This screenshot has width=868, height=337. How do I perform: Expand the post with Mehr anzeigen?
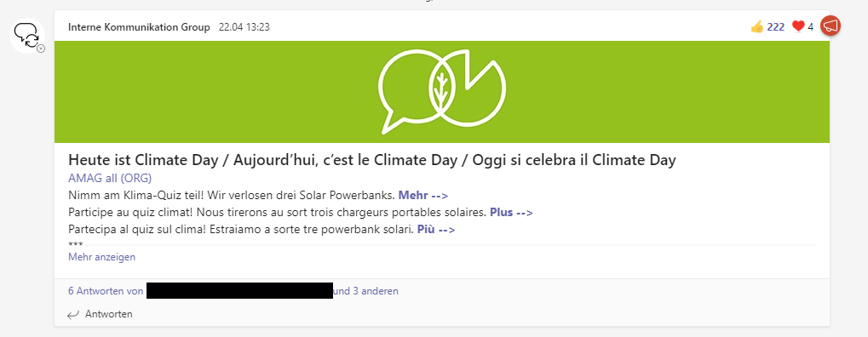point(102,257)
